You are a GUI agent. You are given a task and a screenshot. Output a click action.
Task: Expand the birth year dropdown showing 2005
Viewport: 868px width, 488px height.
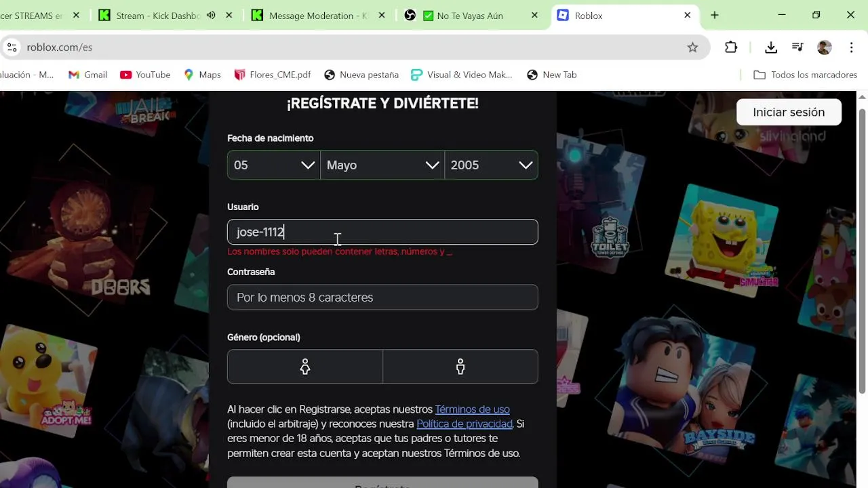[491, 165]
